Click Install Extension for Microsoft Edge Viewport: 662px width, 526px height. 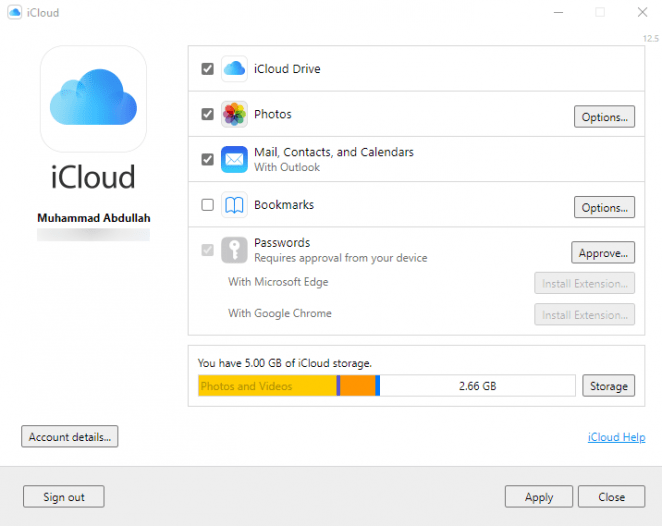tap(584, 283)
